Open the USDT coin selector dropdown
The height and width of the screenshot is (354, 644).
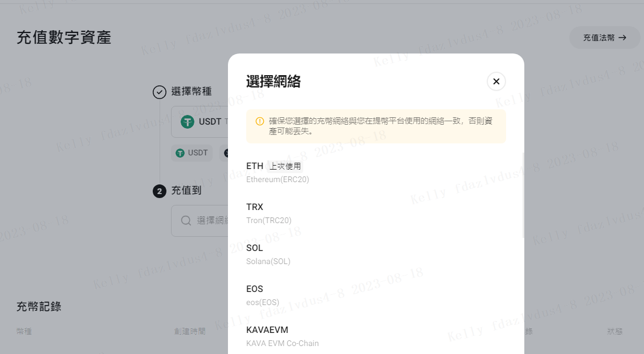(199, 122)
